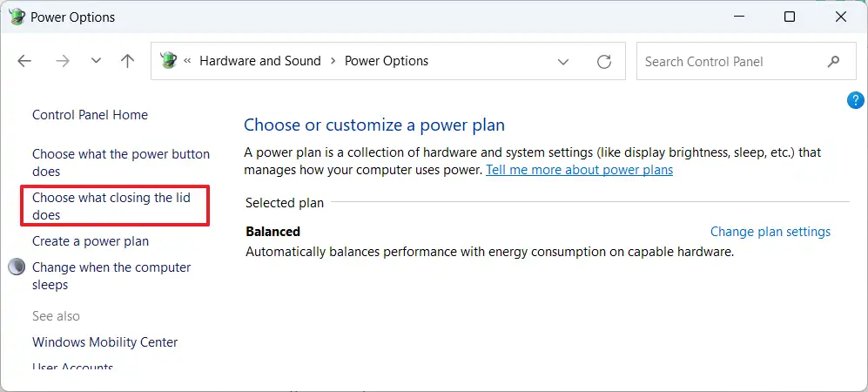Click the magnifier icon in the search box
The image size is (868, 392).
[834, 61]
